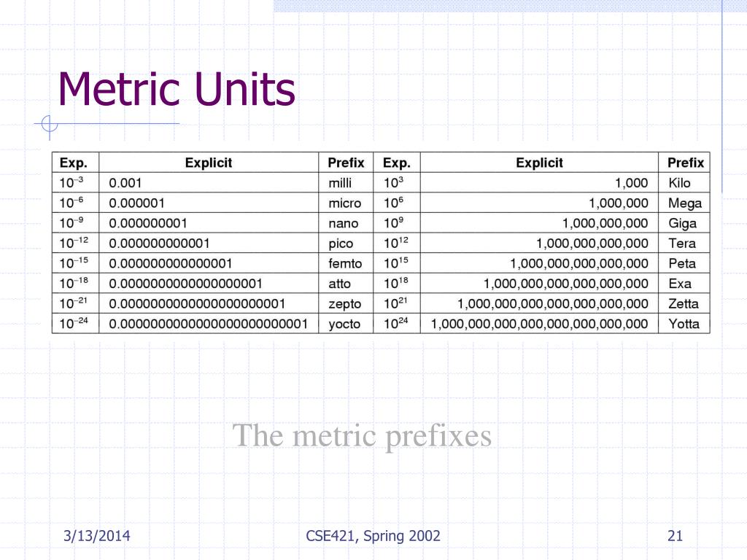Click the exponent cell in the Mega row

397,203
